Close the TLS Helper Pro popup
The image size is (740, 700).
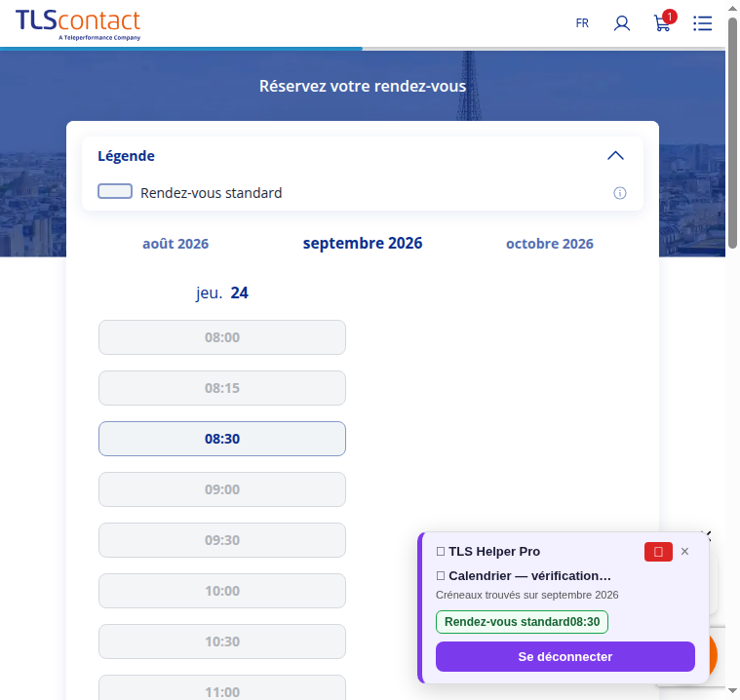(684, 551)
